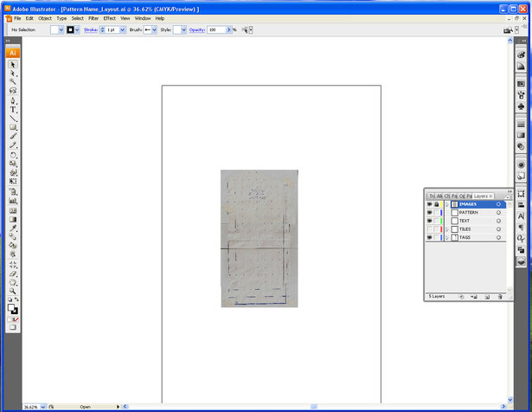Select the Type tool
The width and height of the screenshot is (532, 412).
pyautogui.click(x=13, y=110)
